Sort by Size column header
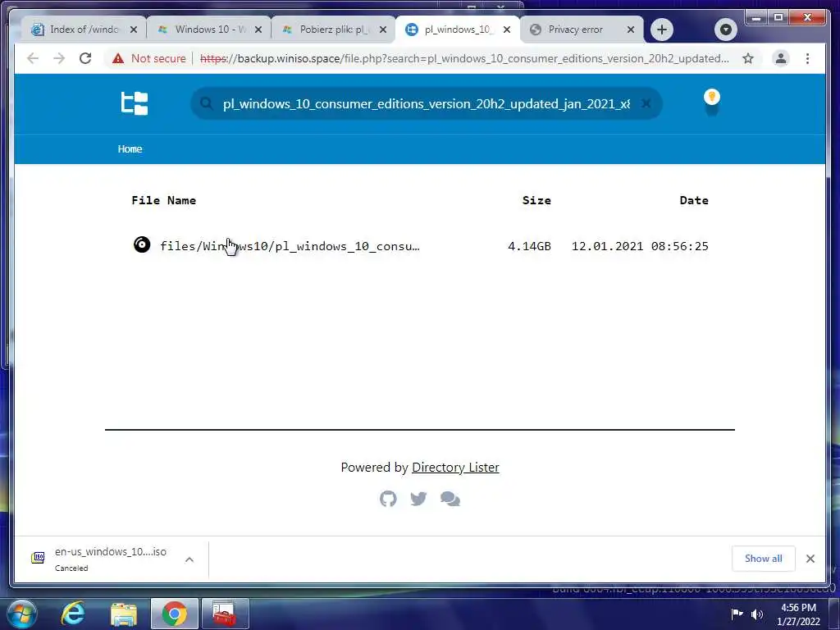The width and height of the screenshot is (840, 630). pyautogui.click(x=536, y=200)
